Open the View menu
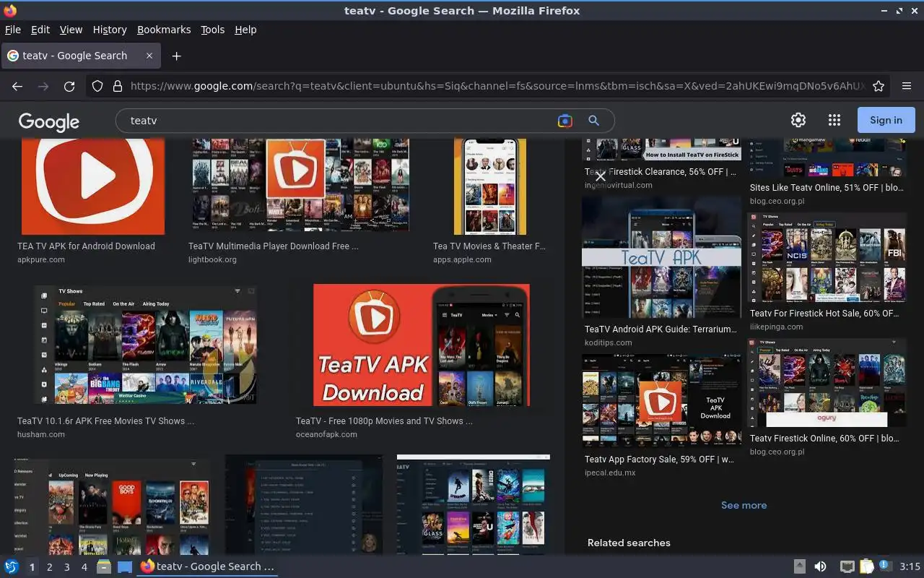The image size is (924, 578). tap(71, 30)
